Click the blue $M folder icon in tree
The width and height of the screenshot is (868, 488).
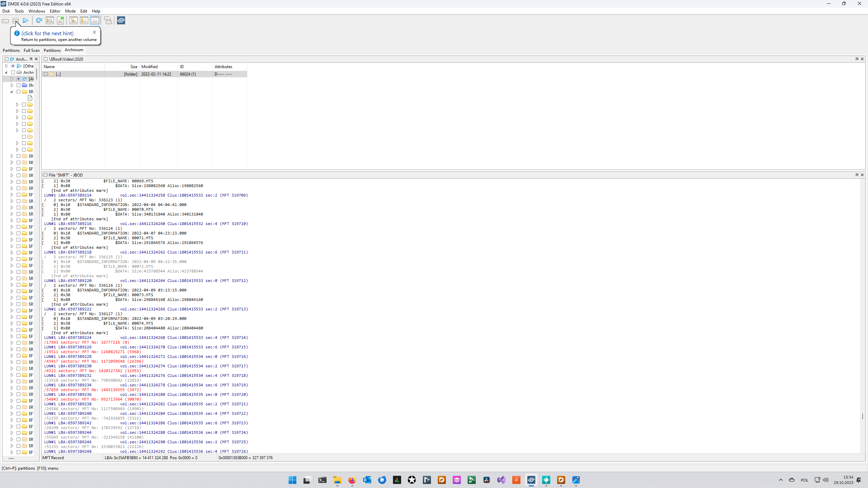pyautogui.click(x=24, y=85)
